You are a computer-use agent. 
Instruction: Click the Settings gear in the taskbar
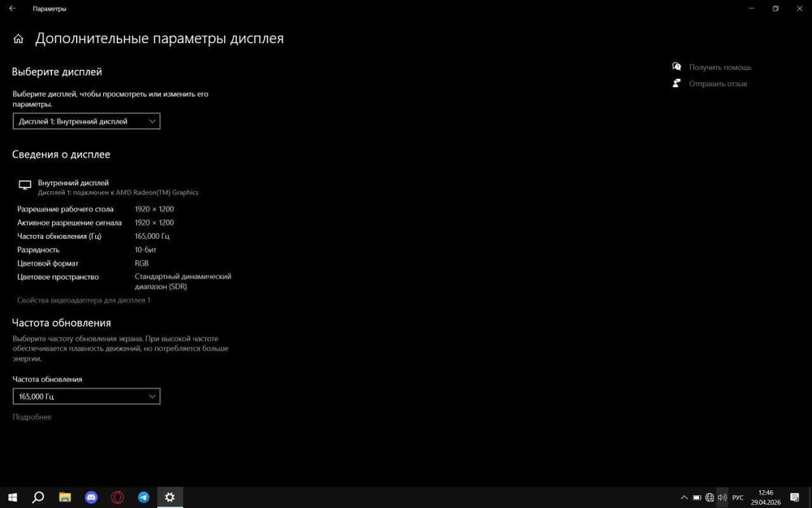[170, 497]
